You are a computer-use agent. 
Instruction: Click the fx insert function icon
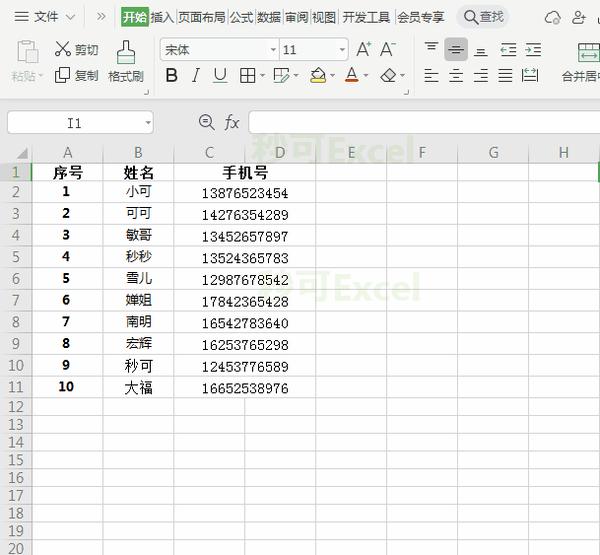point(232,122)
